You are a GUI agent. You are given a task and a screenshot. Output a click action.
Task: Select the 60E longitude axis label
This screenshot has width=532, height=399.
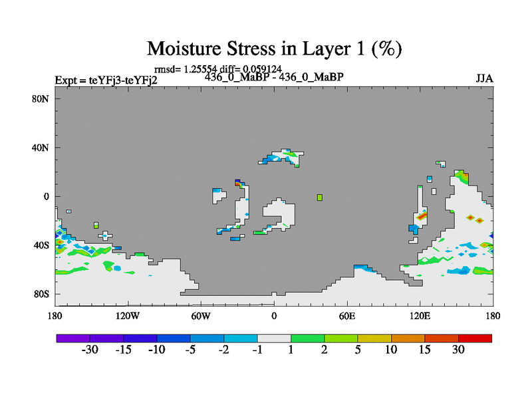tap(347, 315)
